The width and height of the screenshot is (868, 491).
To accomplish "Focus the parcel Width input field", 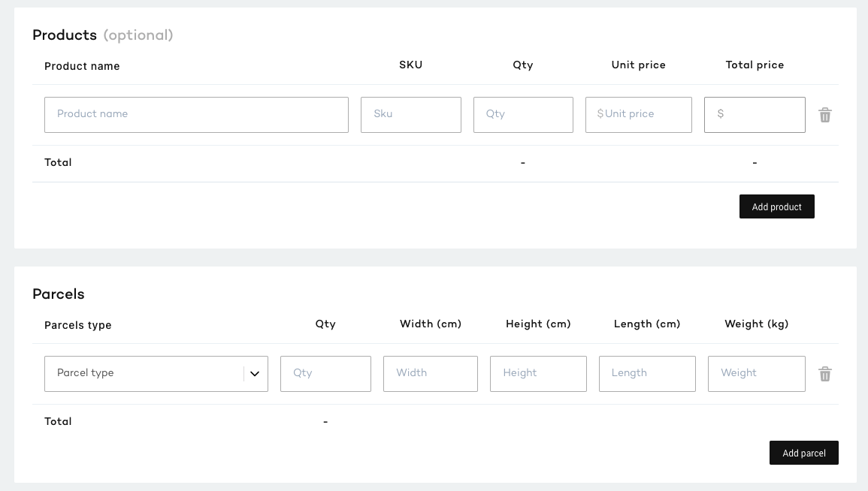I will tap(431, 374).
